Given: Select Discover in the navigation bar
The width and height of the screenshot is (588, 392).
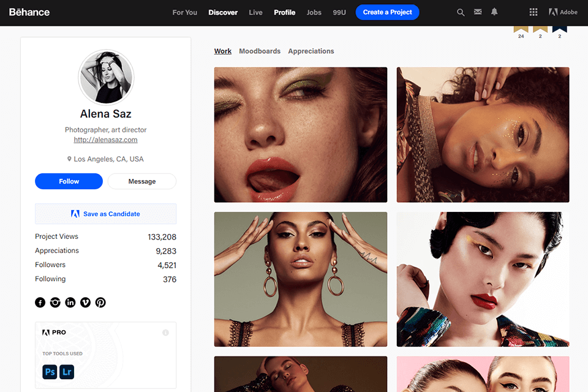Looking at the screenshot, I should click(223, 12).
